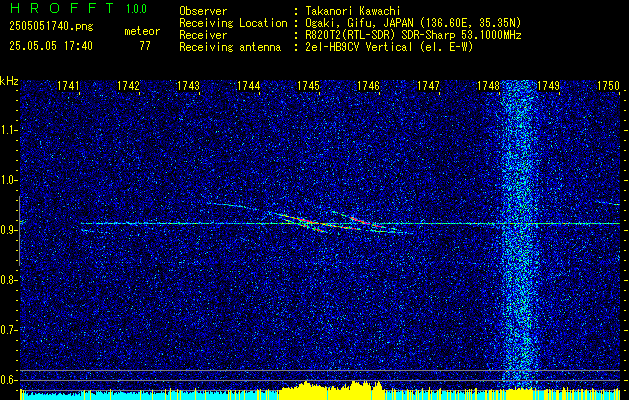Select the filename 2505051740.png
This screenshot has width=629, height=400.
51,27
